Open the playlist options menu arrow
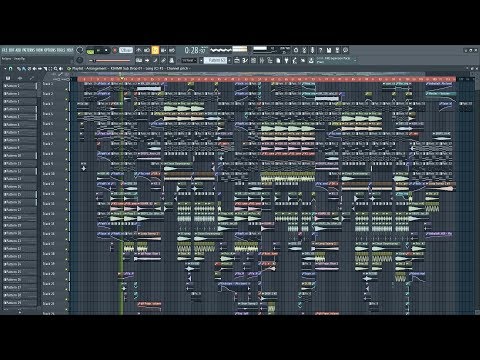This screenshot has height=360, width=480. coord(5,68)
